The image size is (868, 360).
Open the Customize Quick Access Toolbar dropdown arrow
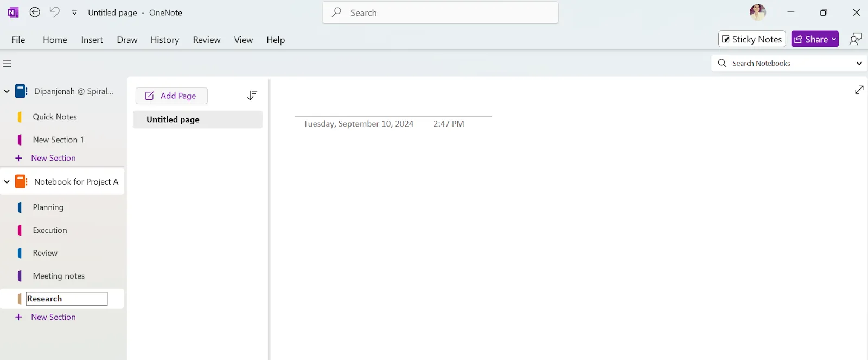pos(74,12)
